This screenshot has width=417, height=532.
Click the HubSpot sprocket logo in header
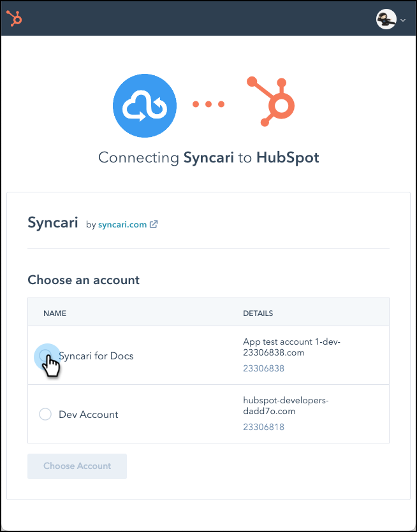(x=14, y=18)
